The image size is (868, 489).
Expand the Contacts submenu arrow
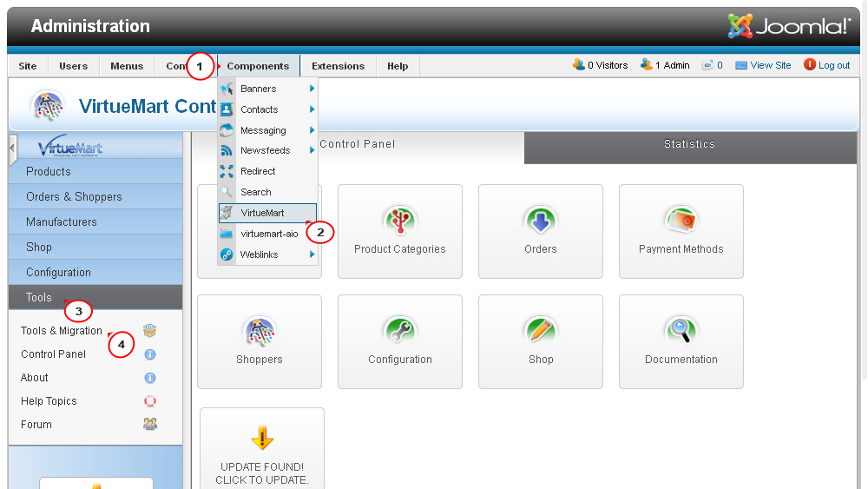[x=312, y=109]
